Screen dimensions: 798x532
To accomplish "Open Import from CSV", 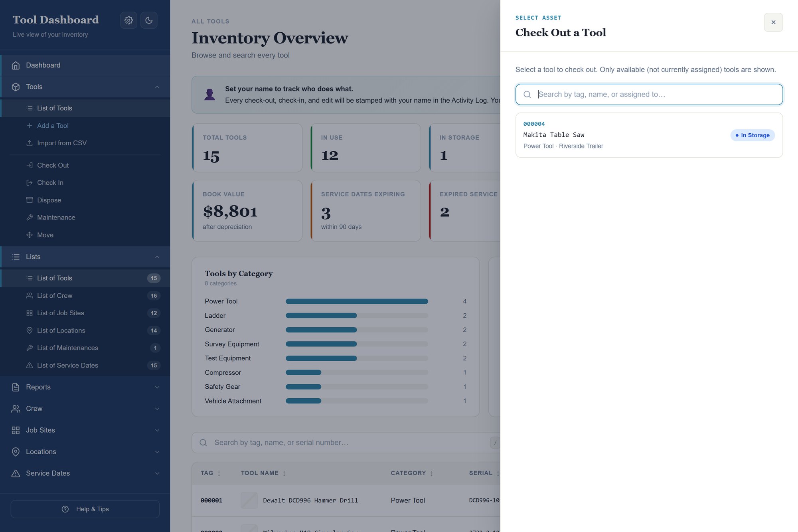I will [85, 143].
